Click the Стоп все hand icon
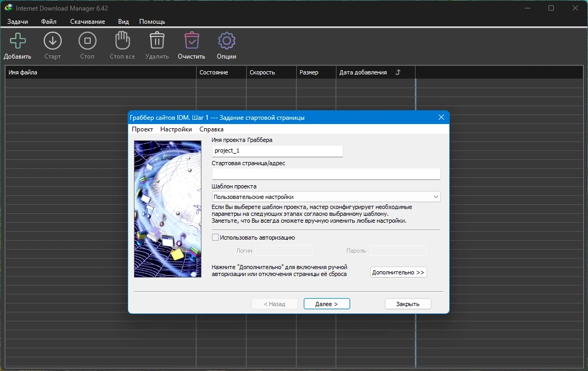 (122, 40)
